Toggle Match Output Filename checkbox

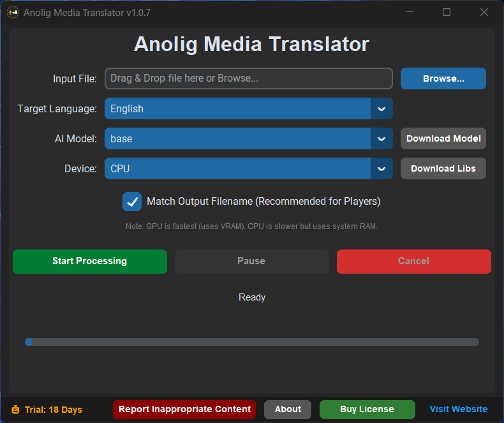(132, 202)
